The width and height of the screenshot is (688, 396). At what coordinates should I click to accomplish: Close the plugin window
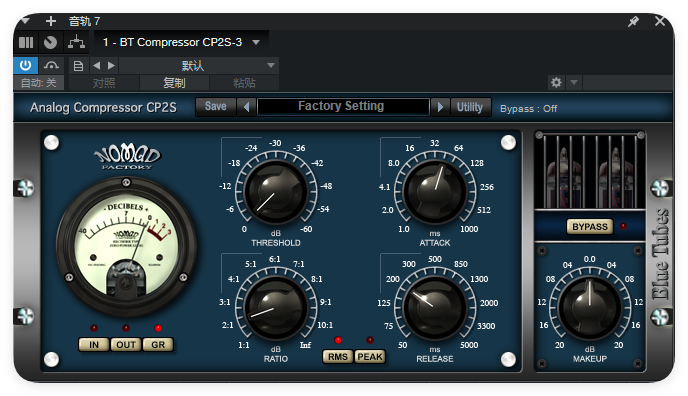[x=660, y=21]
